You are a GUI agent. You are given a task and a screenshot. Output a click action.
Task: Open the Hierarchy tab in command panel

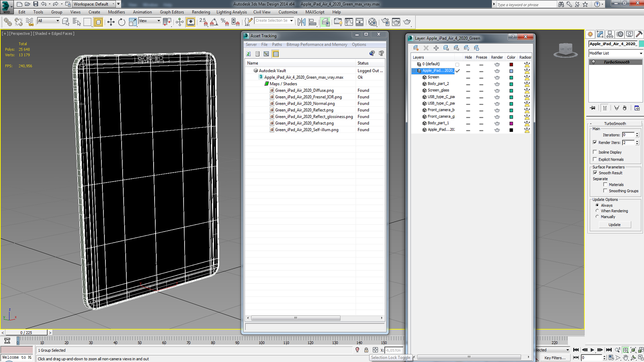tap(610, 34)
